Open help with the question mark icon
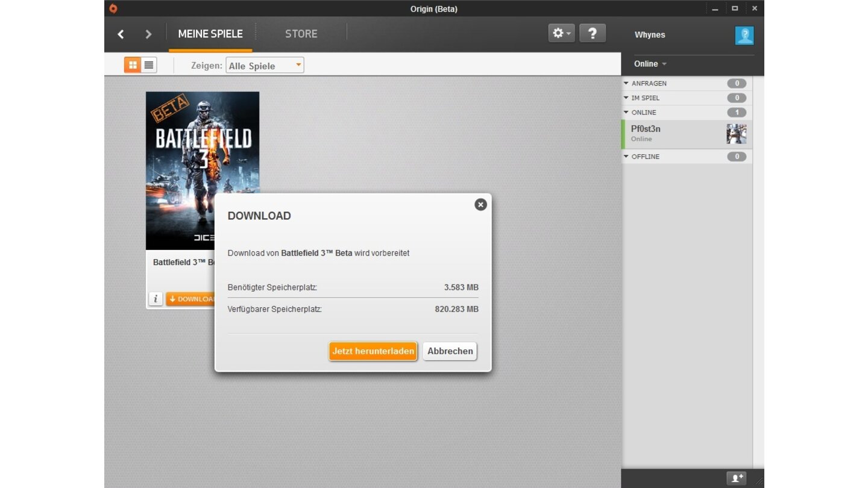The width and height of the screenshot is (868, 488). (x=593, y=33)
